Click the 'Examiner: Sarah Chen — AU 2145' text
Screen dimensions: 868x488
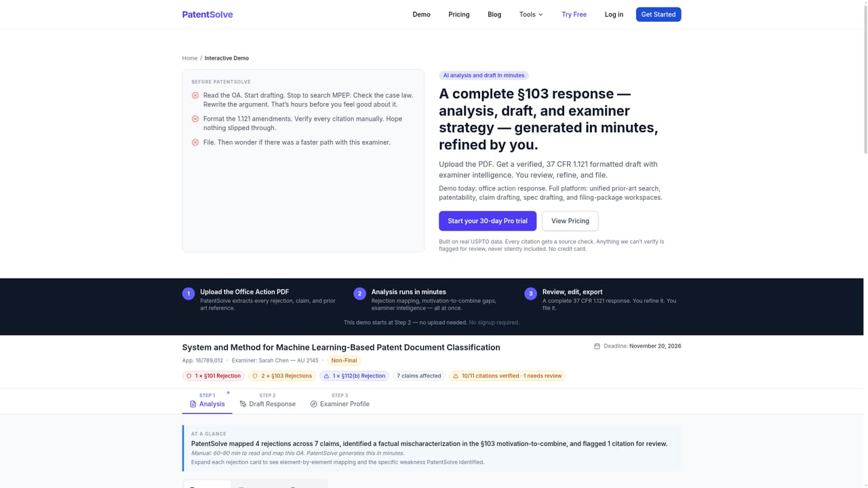(275, 361)
